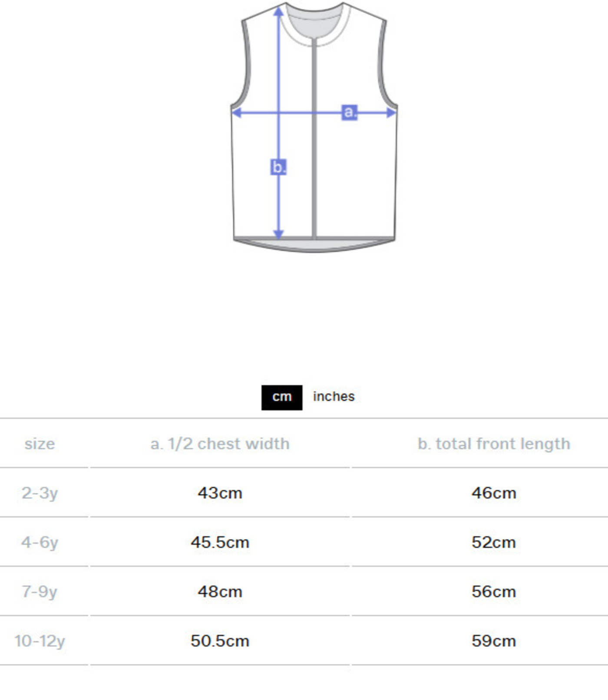The height and width of the screenshot is (700, 608).
Task: Click the 52cm front length value
Action: 494,542
